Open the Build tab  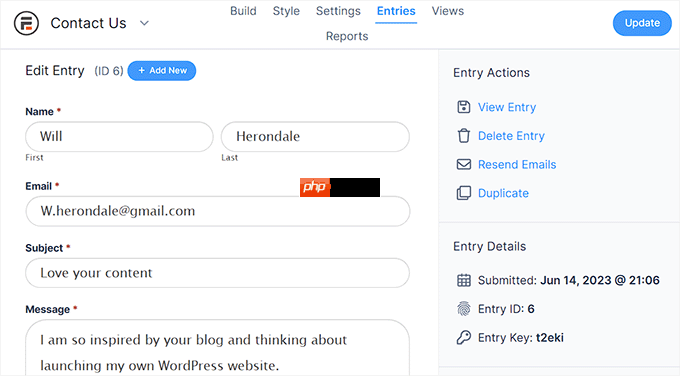243,11
